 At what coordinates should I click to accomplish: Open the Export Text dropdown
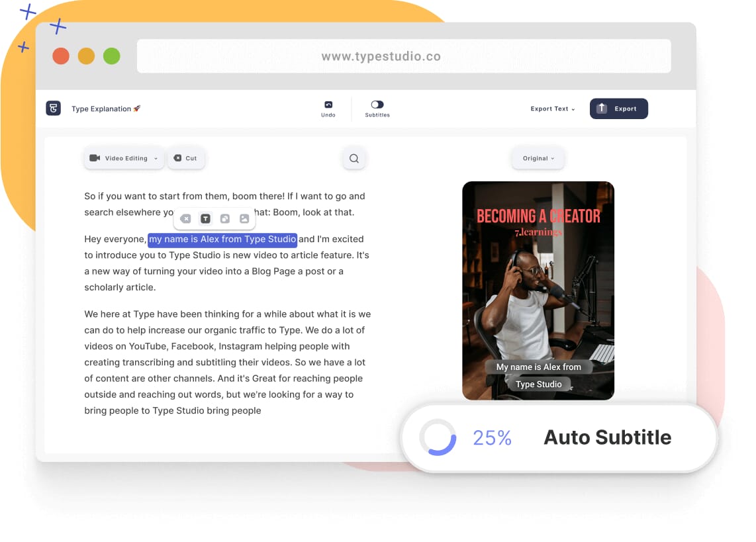click(553, 109)
